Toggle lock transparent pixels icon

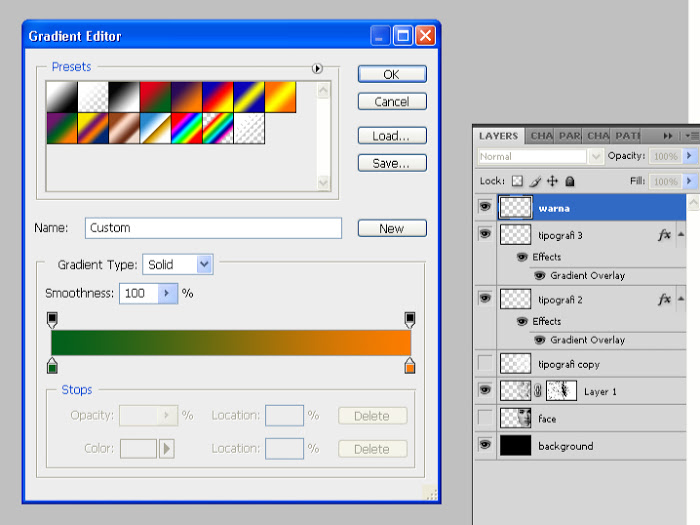(517, 181)
